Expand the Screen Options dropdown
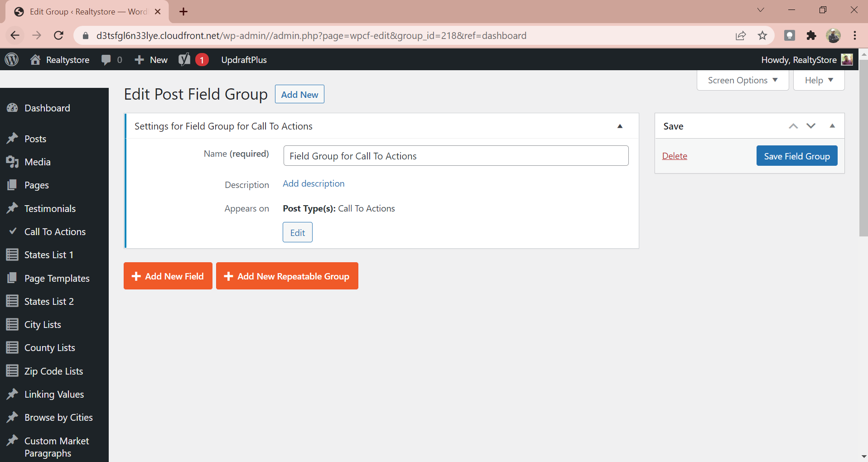This screenshot has height=462, width=868. tap(743, 80)
